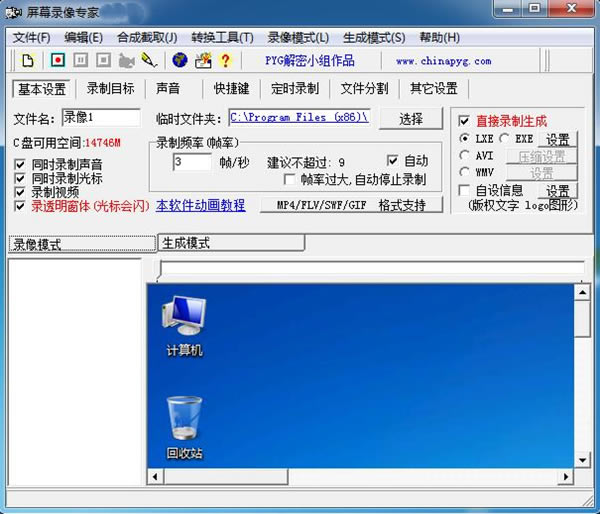Enable the 帧率过大,自动停止录制 checkbox
Screen dimensions: 600x514
(x=290, y=180)
